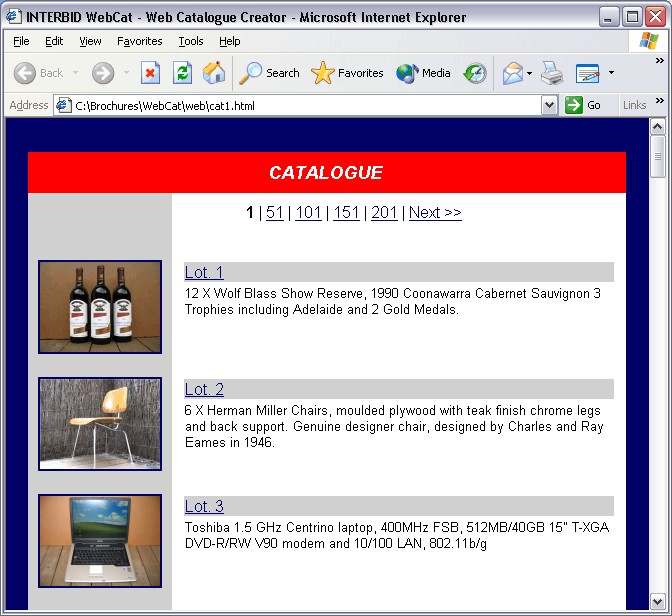Click the wine bottles thumbnail
The image size is (672, 616).
point(100,307)
